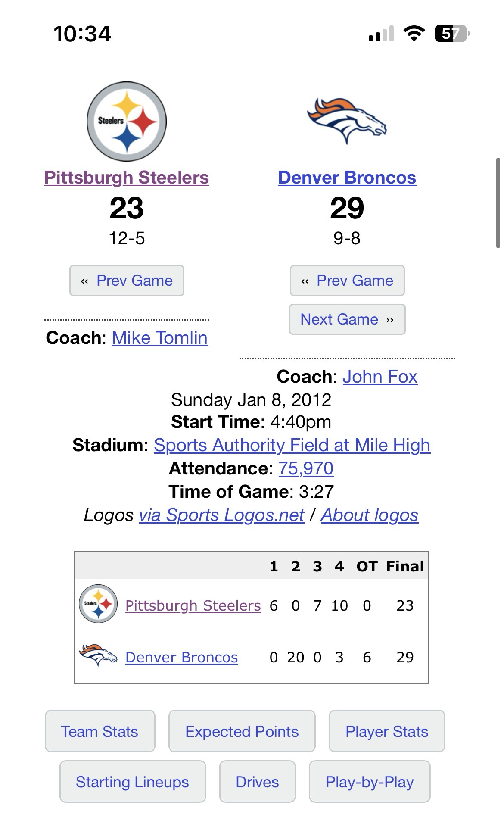Jump to the Expected Points section

[x=242, y=731]
